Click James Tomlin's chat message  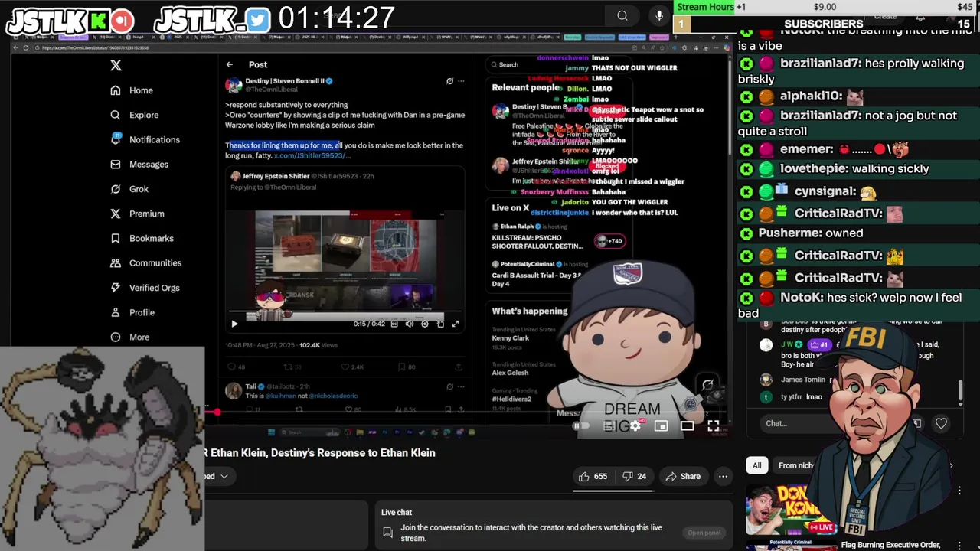[803, 380]
